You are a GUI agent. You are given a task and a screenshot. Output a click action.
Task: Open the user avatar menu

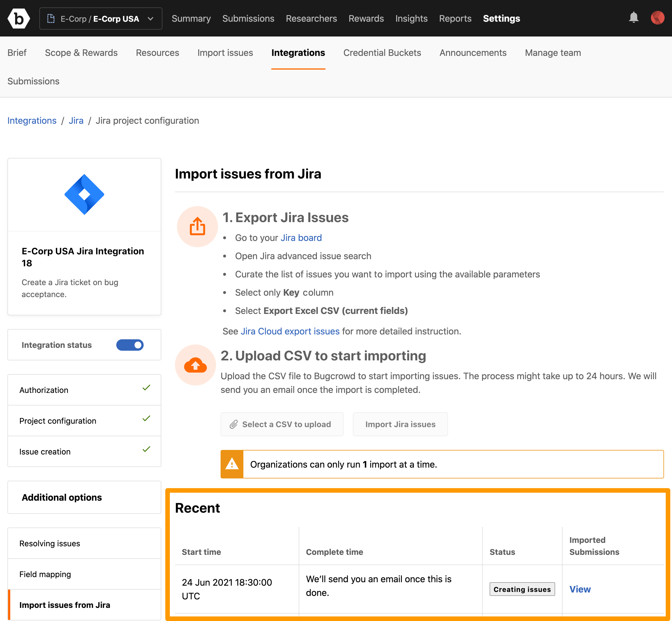[657, 18]
